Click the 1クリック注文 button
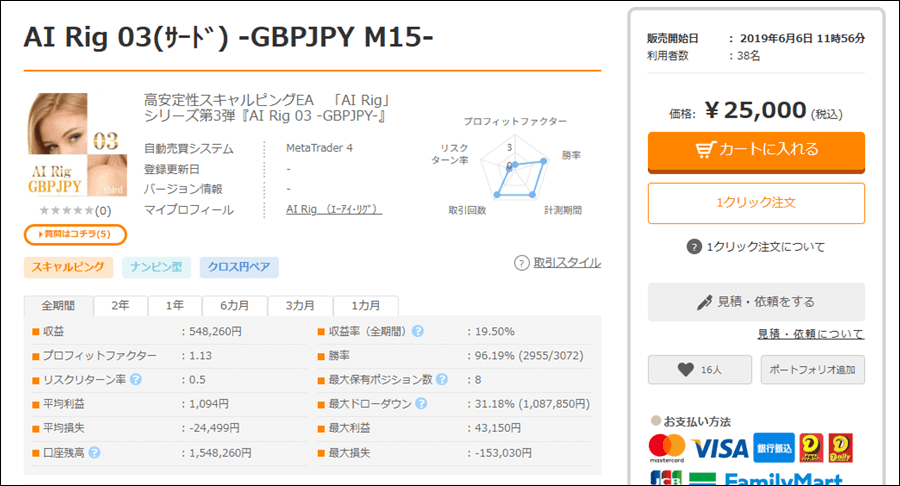 (x=756, y=203)
